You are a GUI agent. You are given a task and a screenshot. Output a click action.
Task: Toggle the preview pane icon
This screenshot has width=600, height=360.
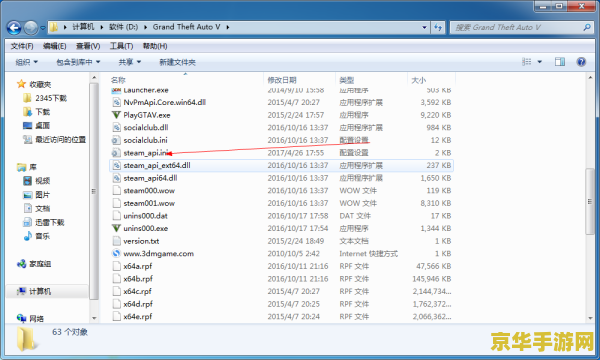point(560,62)
